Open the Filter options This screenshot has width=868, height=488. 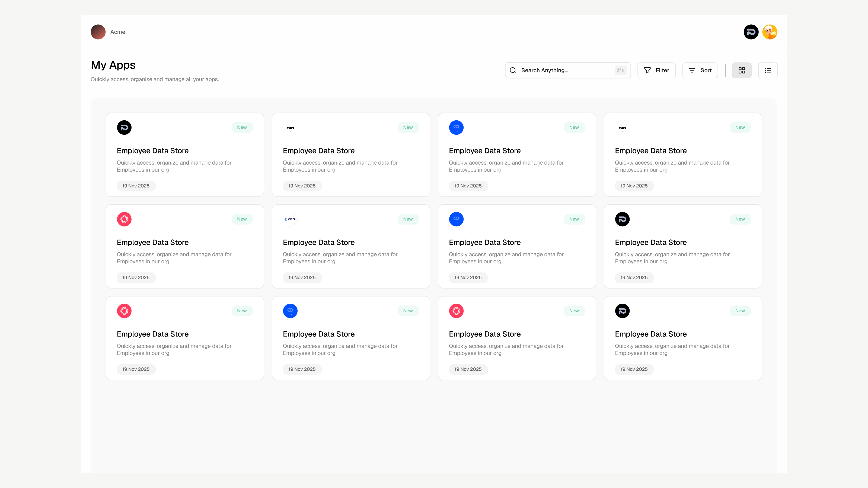pos(656,70)
